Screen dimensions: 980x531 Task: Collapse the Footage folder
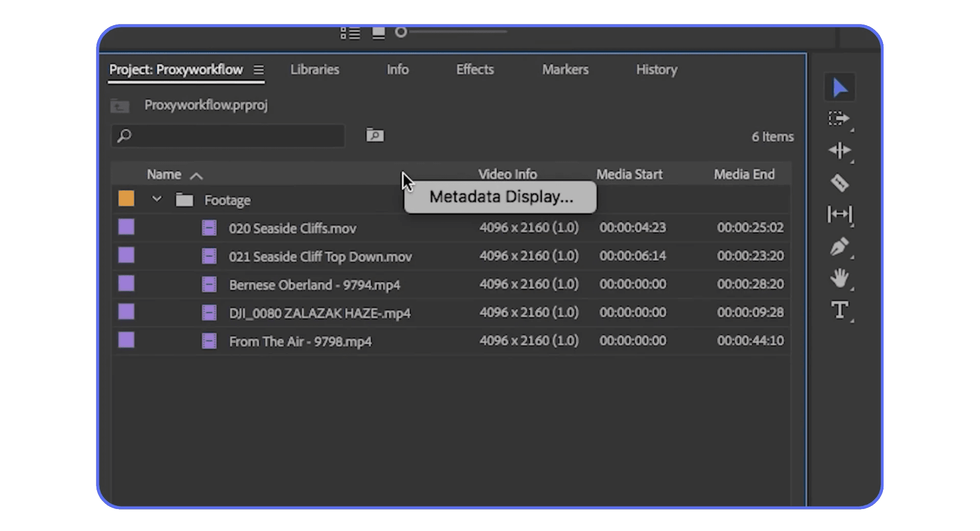click(157, 199)
